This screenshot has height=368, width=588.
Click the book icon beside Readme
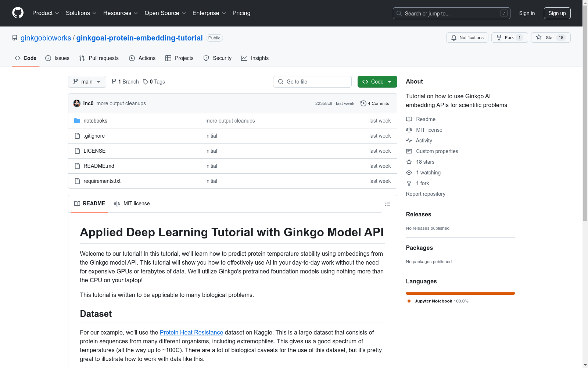click(409, 119)
